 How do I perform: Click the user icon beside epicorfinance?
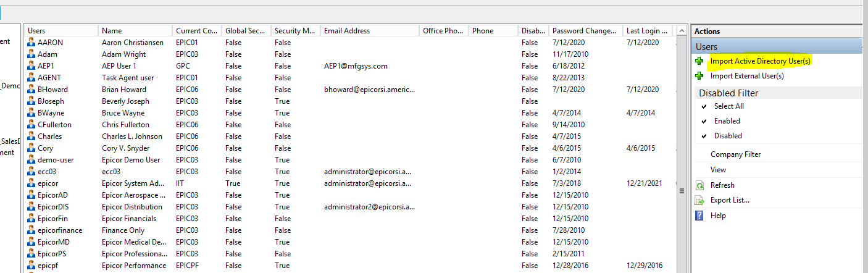pyautogui.click(x=31, y=230)
